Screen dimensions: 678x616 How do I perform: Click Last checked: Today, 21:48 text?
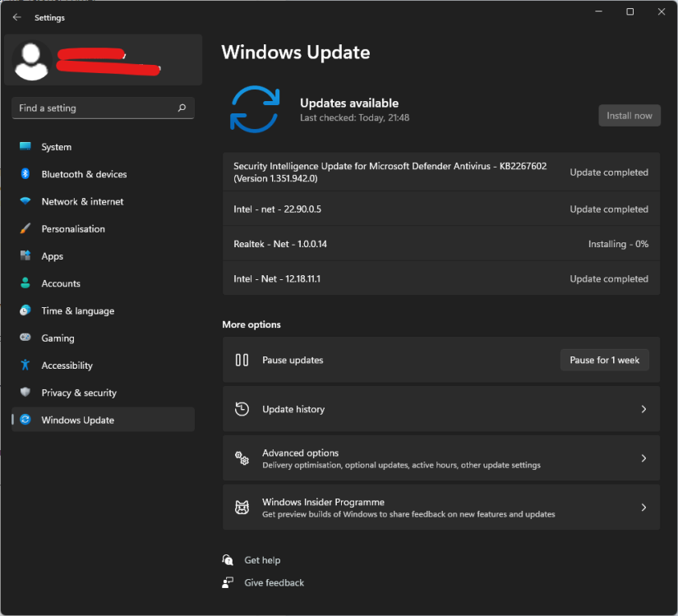pyautogui.click(x=354, y=117)
